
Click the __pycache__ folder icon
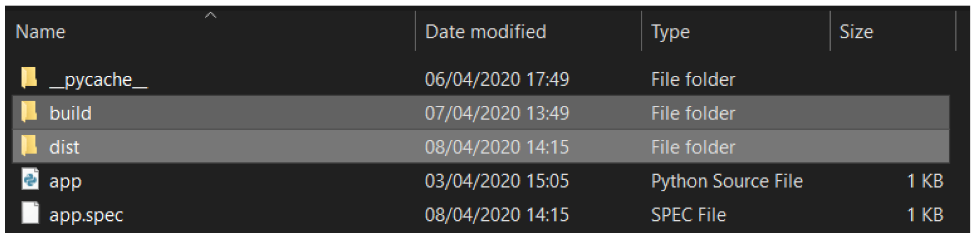coord(30,78)
